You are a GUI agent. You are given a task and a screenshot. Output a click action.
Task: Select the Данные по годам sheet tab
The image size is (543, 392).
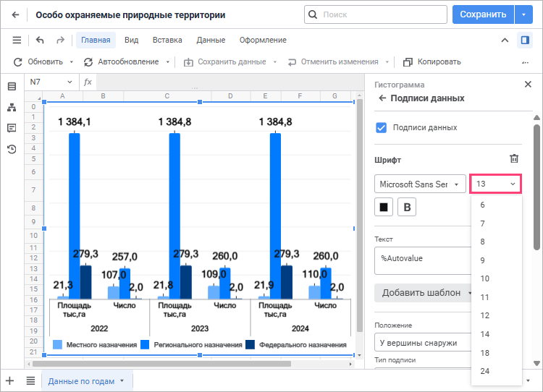tap(81, 381)
